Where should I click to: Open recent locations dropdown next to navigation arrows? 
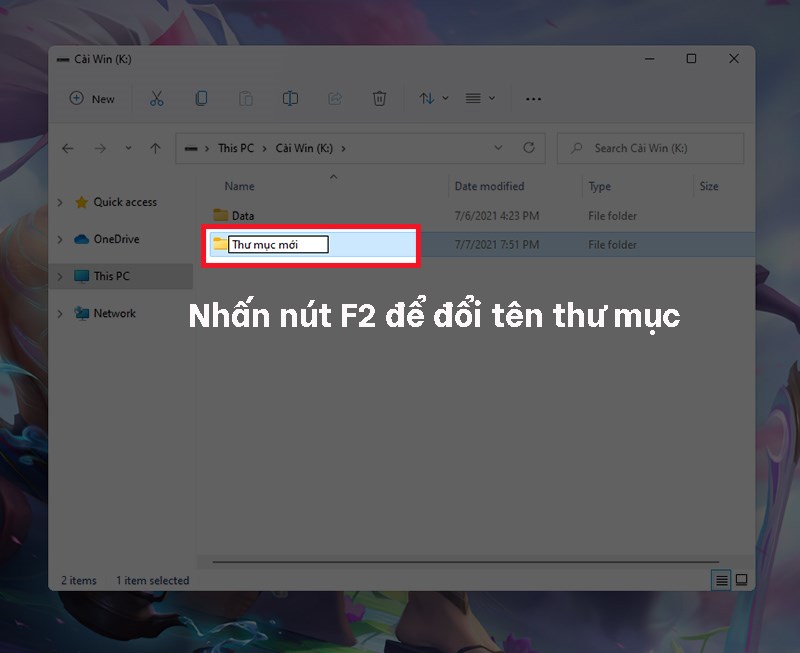point(128,148)
